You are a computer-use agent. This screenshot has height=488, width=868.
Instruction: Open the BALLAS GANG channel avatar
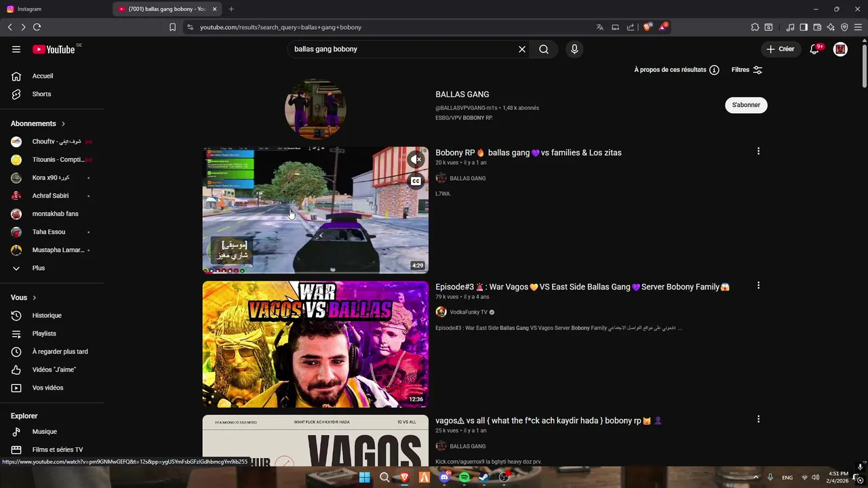coord(315,108)
